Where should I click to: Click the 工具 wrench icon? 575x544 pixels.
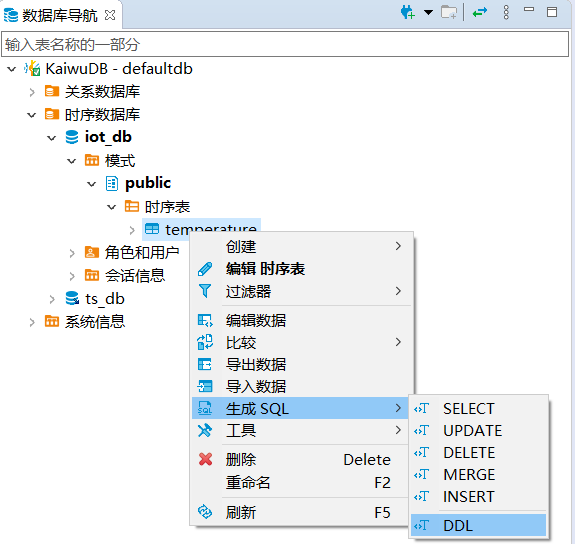click(x=205, y=430)
